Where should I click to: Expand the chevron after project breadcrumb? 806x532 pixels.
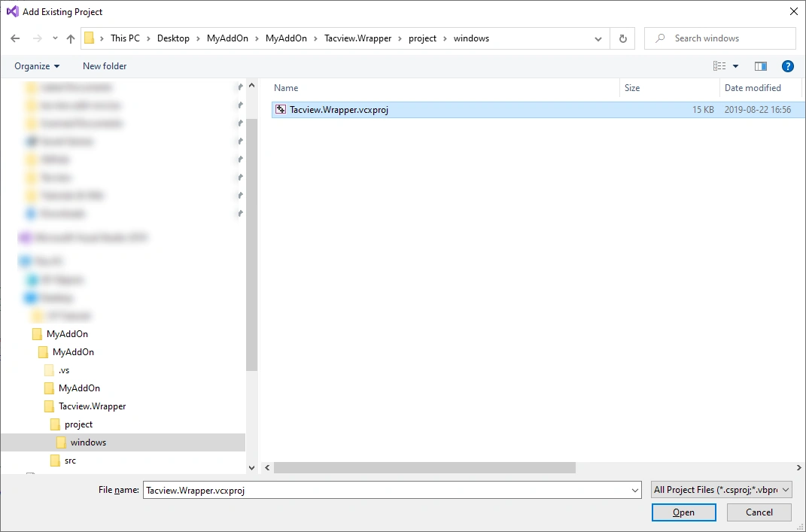(446, 38)
